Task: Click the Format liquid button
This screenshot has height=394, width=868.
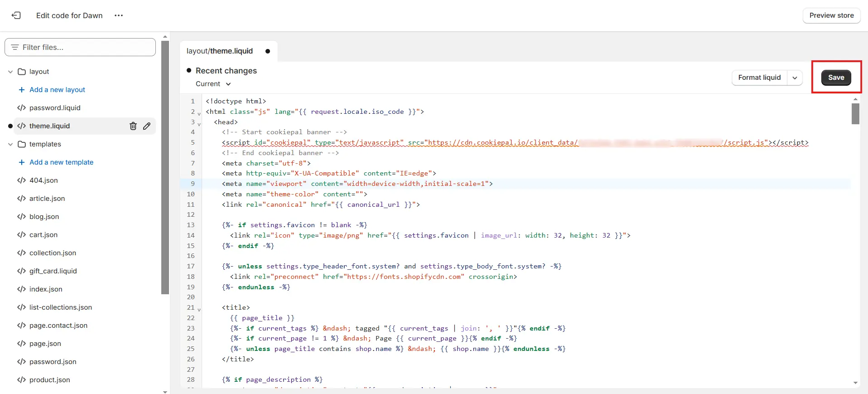Action: (759, 78)
